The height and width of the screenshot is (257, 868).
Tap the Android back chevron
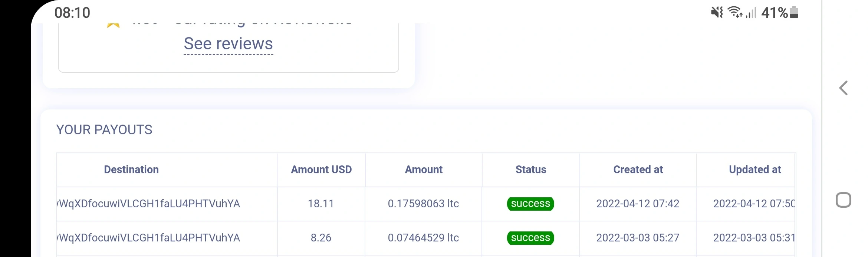(x=844, y=88)
